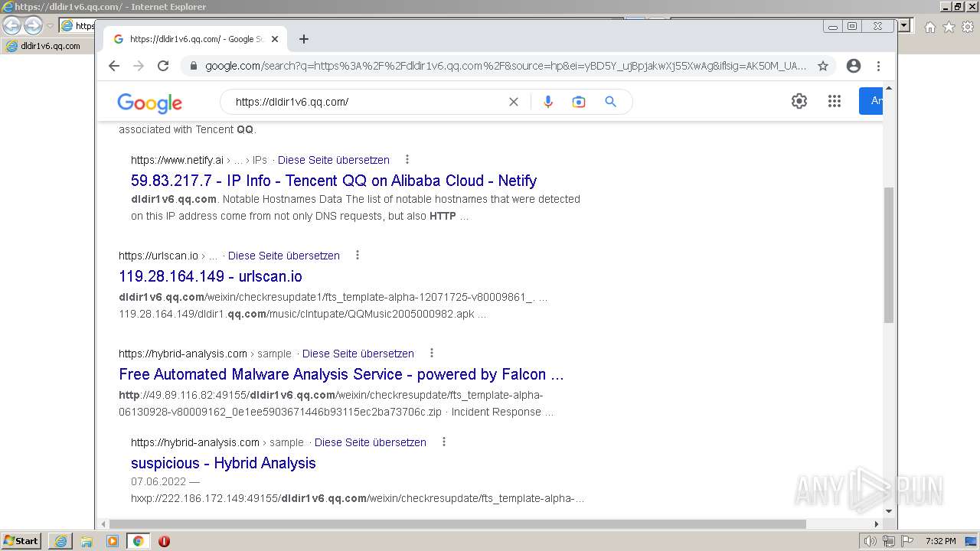Open 119.28.164.149 urlscan.io result
This screenshot has height=551, width=980.
[x=211, y=276]
